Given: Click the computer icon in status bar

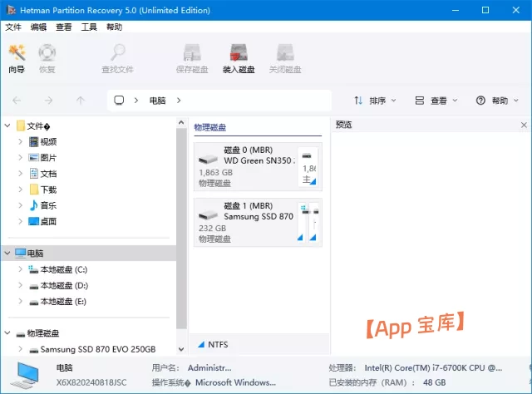Looking at the screenshot, I should pos(26,375).
